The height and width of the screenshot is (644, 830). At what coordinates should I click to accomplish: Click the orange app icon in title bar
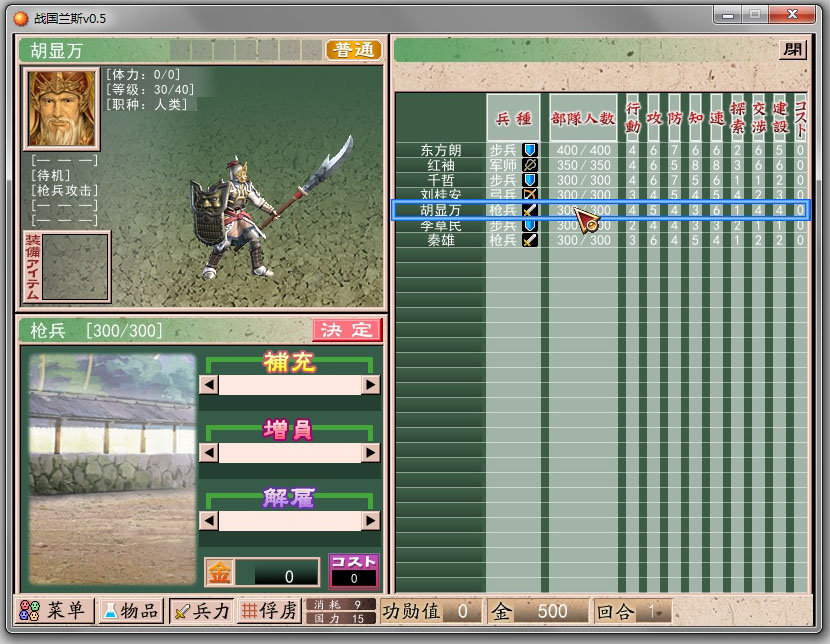click(20, 19)
